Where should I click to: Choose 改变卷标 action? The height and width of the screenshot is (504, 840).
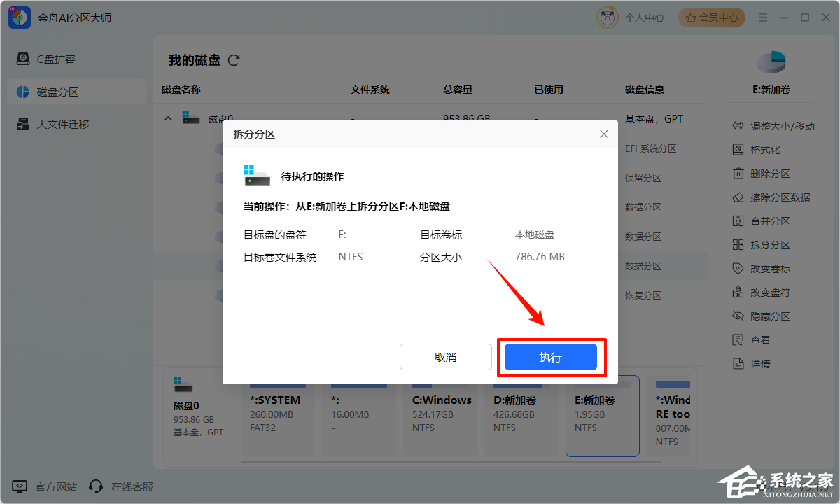(x=761, y=269)
